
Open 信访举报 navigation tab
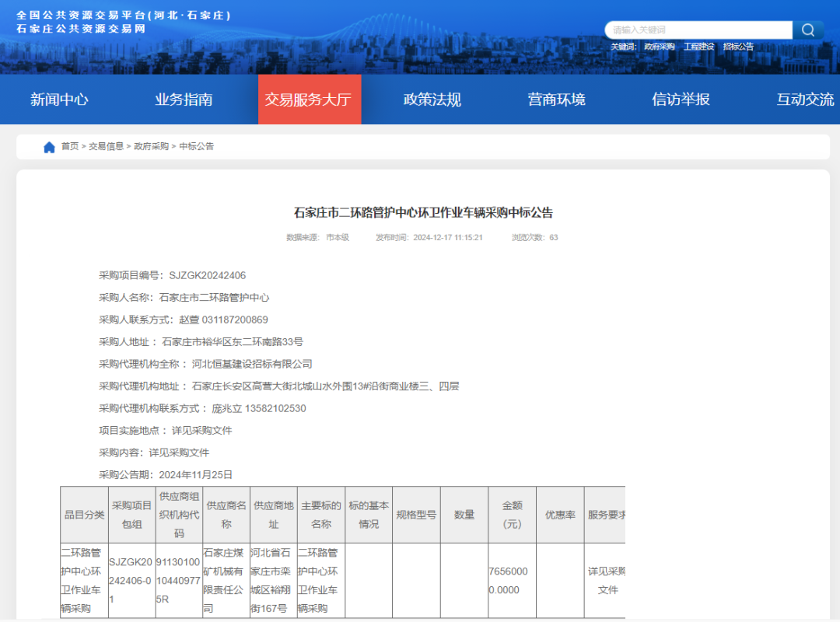(x=681, y=100)
